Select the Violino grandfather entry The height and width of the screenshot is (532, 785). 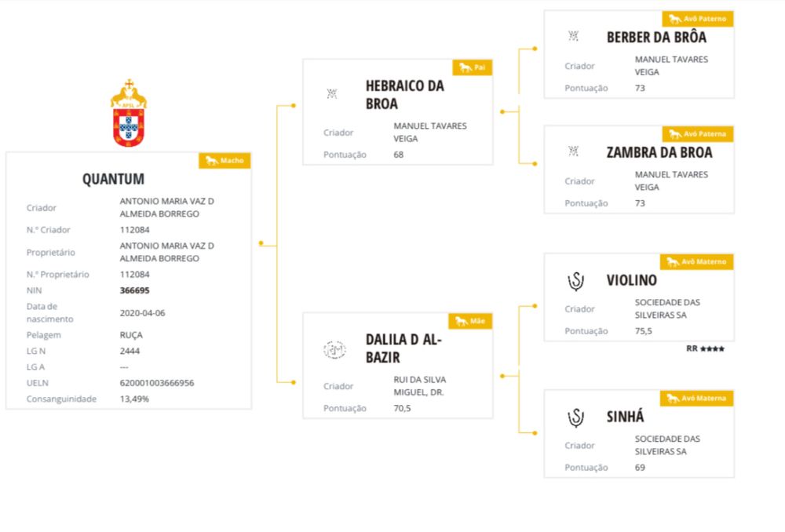631,280
